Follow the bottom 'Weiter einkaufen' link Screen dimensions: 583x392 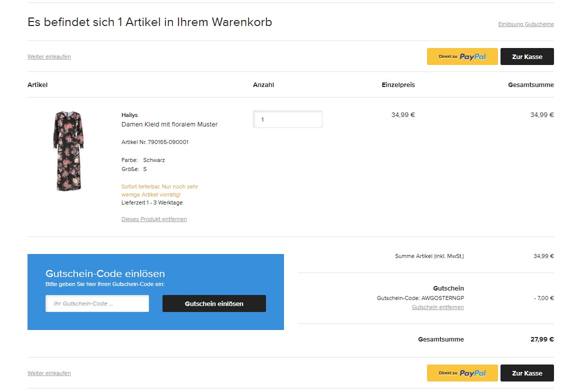click(x=49, y=373)
